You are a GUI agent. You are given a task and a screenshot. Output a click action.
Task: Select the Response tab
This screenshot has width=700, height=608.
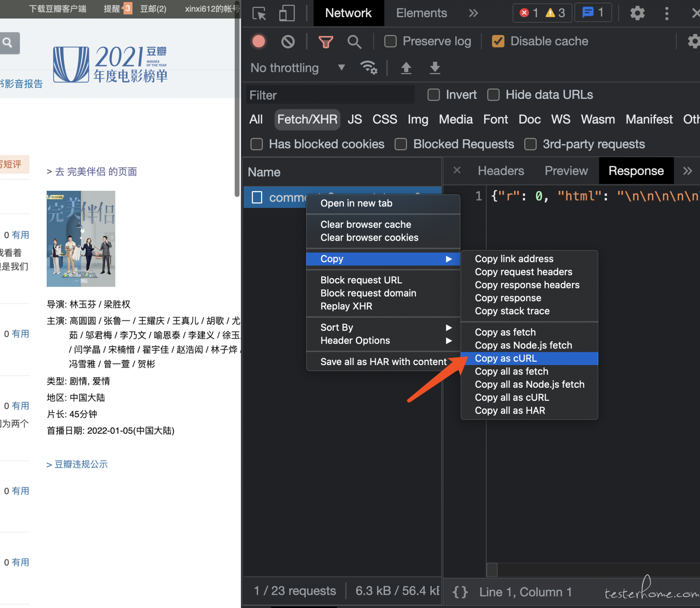pos(636,171)
